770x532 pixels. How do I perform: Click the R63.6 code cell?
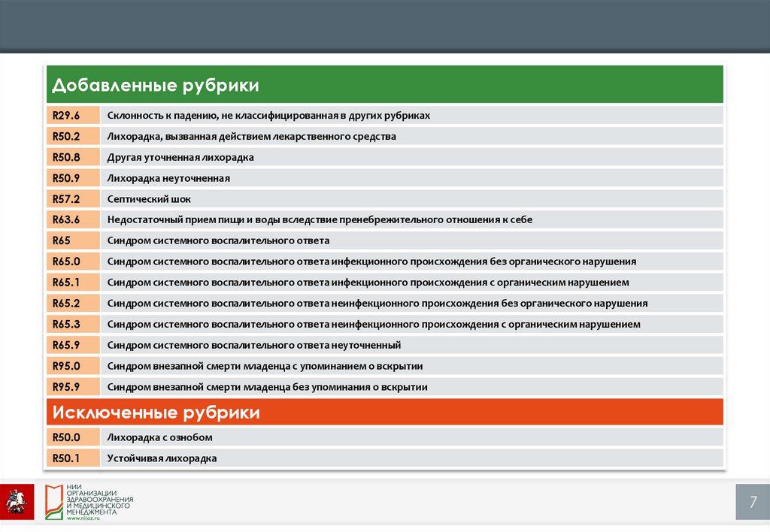point(74,220)
